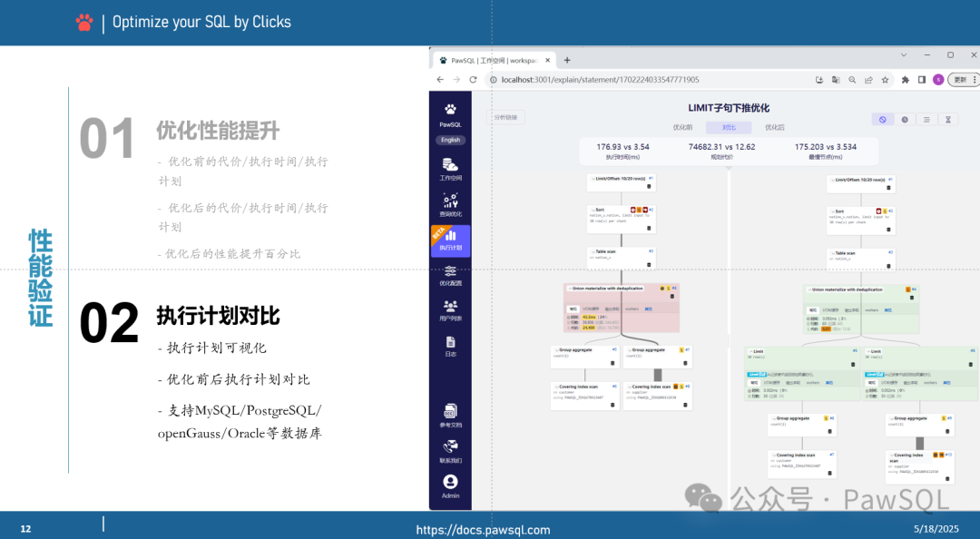The image size is (980, 539).
Task: Click the 分析链接 button
Action: (505, 117)
